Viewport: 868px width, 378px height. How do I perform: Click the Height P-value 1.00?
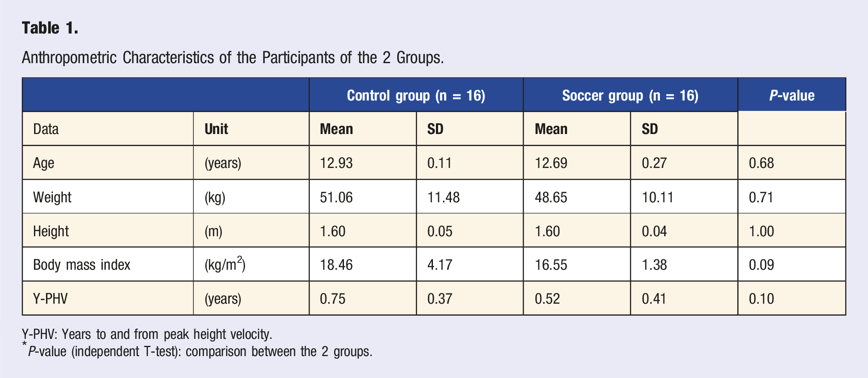[x=761, y=231]
